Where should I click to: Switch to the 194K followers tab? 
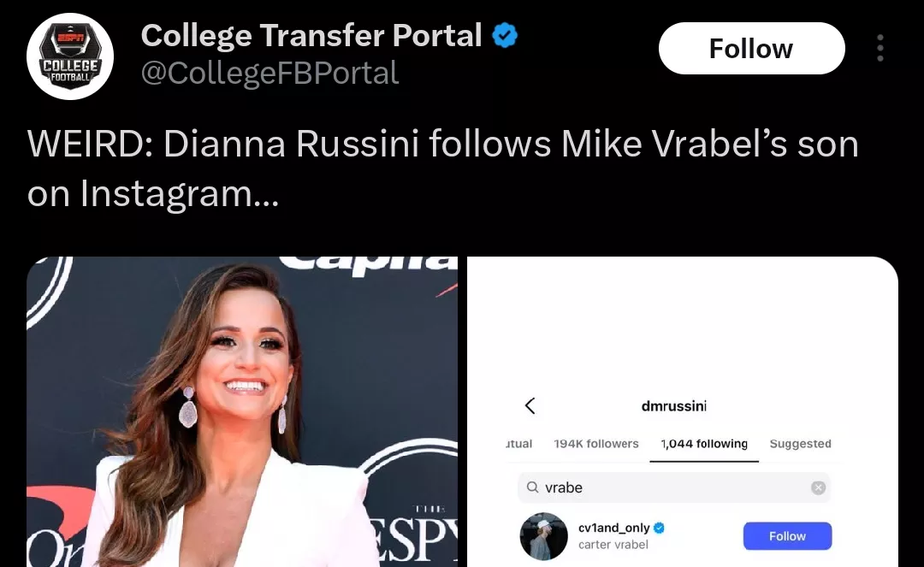point(595,443)
